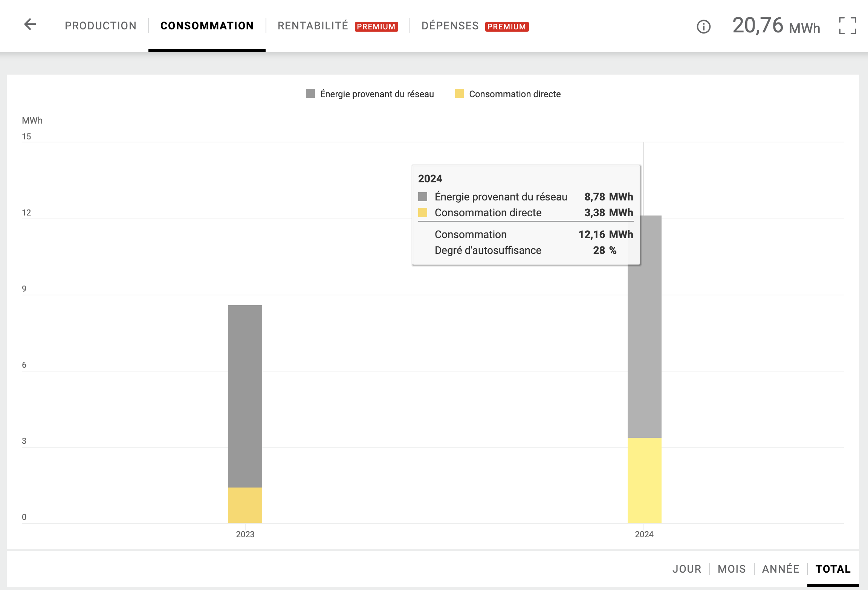Click the back arrow icon
The height and width of the screenshot is (590, 868).
tap(30, 25)
